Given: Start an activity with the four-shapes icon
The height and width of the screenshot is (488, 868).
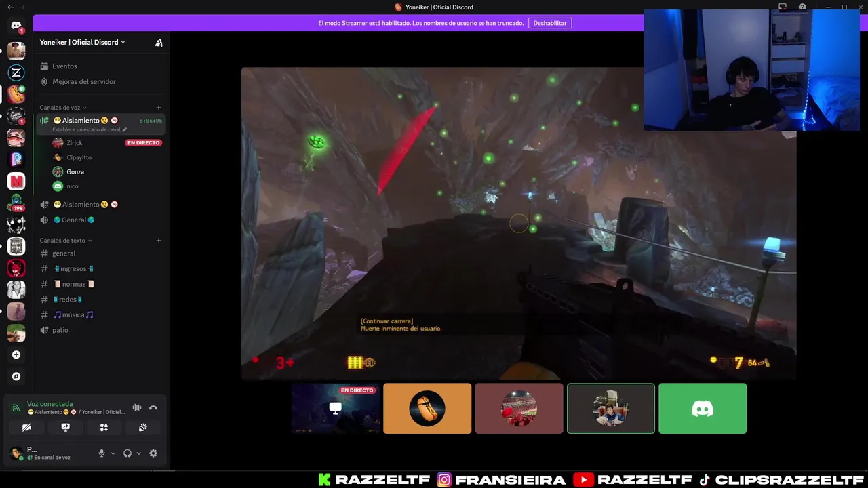Looking at the screenshot, I should 104,428.
